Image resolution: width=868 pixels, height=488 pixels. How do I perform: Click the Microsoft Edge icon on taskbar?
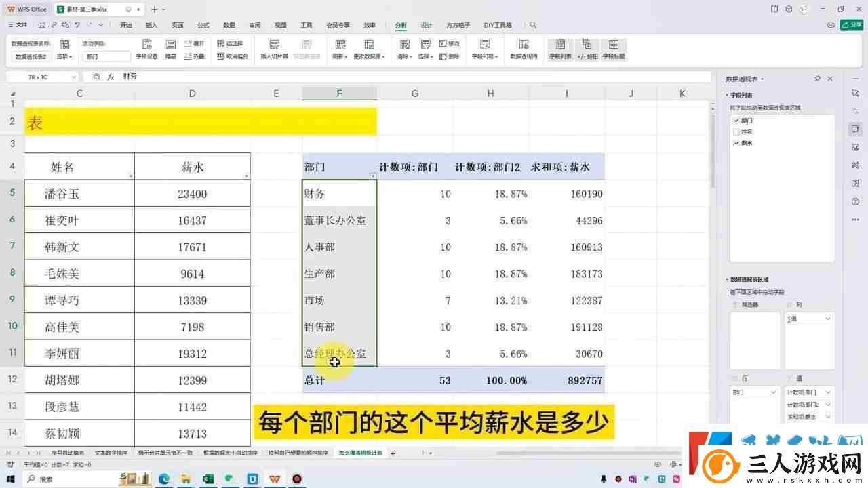click(164, 479)
